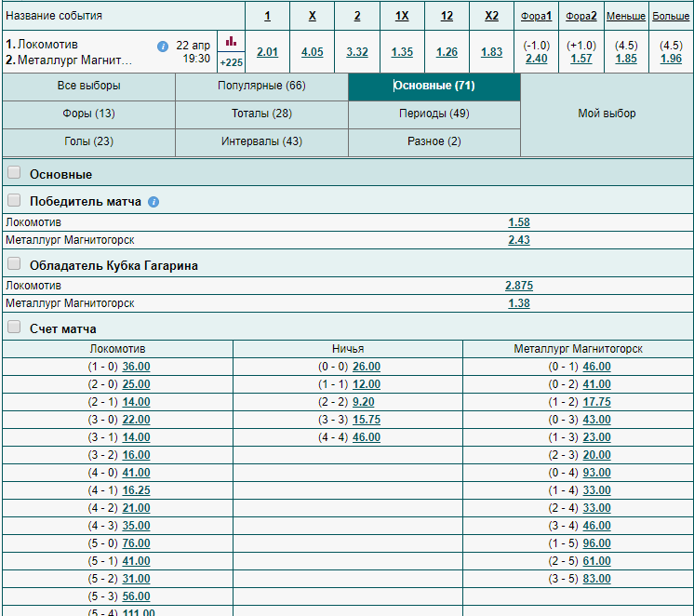The height and width of the screenshot is (616, 694).
Task: Open the Разное (2) tab
Action: click(434, 141)
